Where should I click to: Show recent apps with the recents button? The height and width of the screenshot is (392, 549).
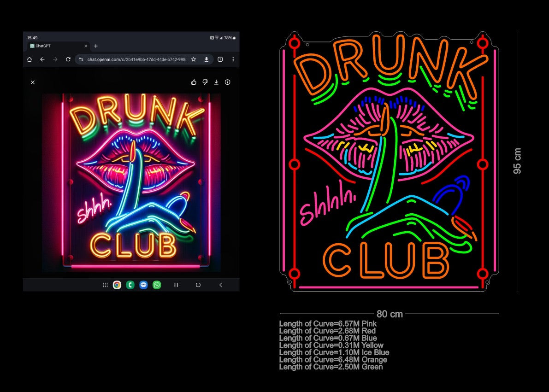coord(176,285)
